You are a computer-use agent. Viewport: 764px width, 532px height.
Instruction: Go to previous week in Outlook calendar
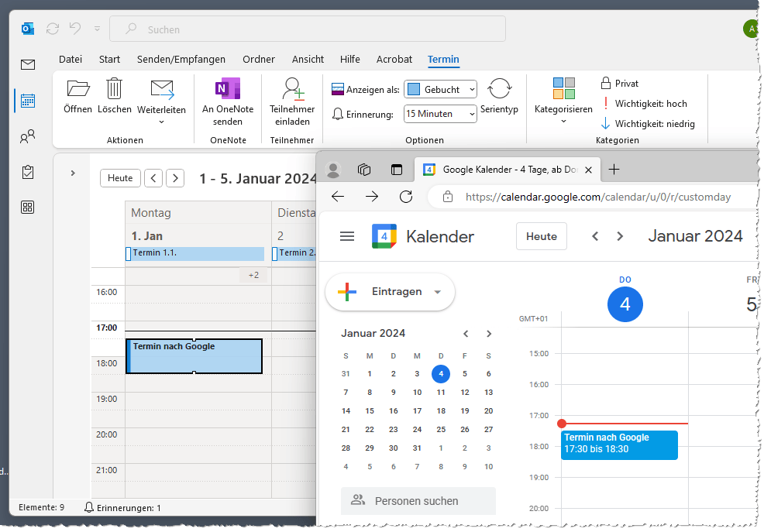click(153, 178)
